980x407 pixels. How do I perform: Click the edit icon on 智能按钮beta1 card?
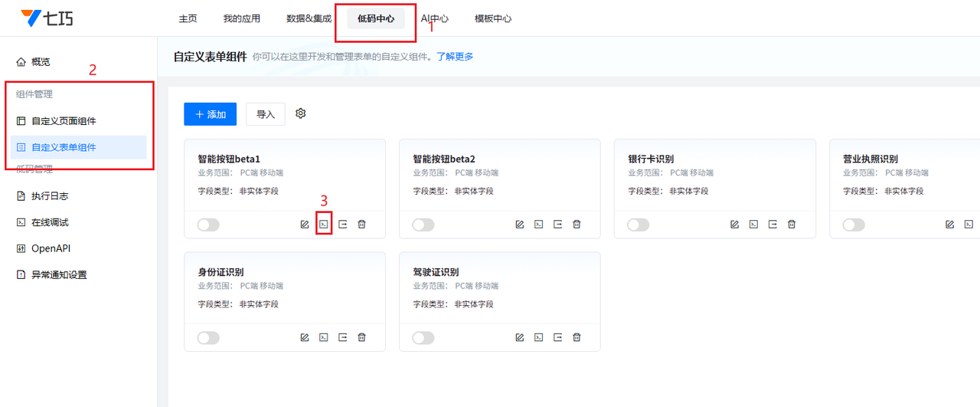[x=305, y=225]
